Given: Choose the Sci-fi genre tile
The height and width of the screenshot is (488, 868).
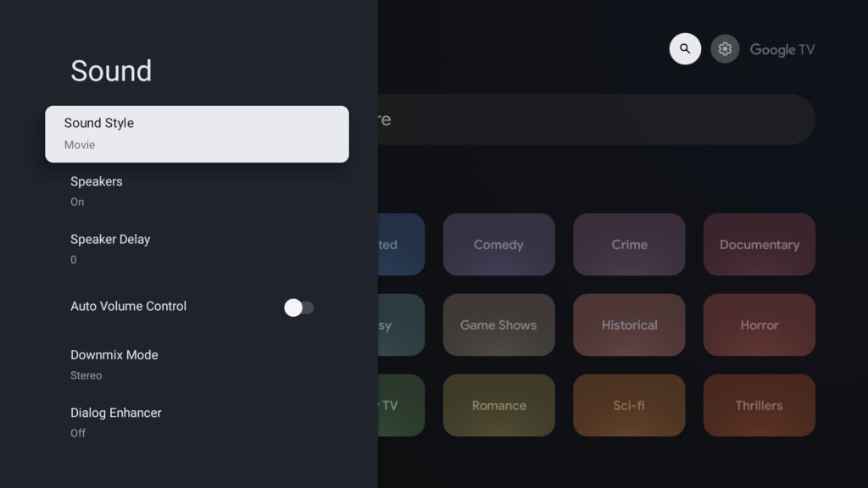Looking at the screenshot, I should coord(629,406).
